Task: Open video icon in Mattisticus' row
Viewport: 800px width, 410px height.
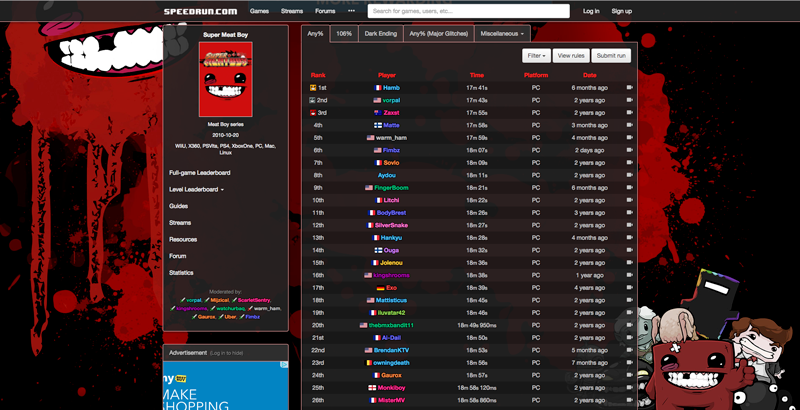Action: (629, 300)
